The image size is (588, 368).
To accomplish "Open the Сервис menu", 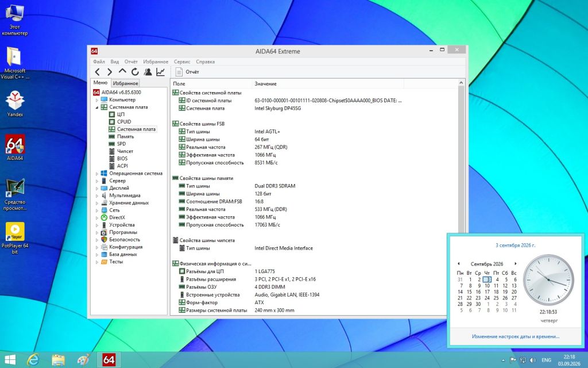I will (x=182, y=62).
